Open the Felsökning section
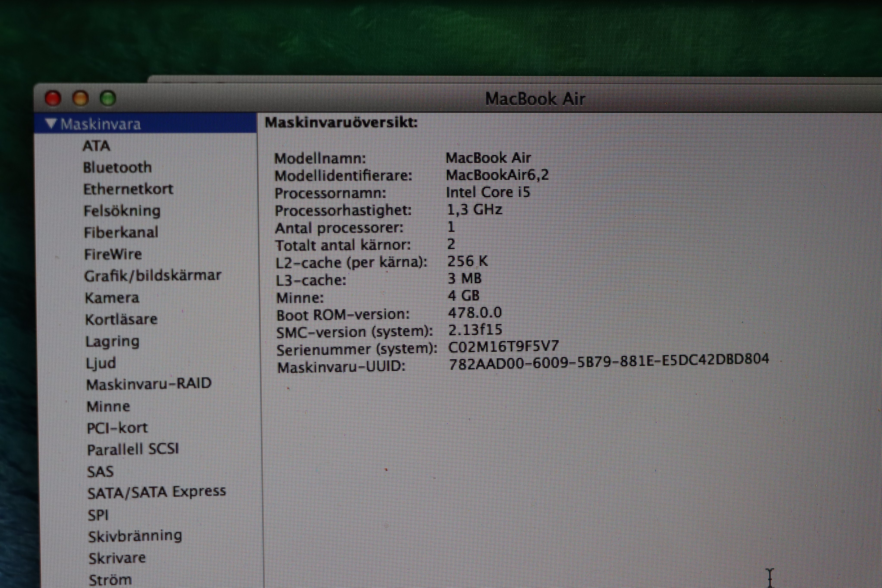The width and height of the screenshot is (882, 588). click(x=122, y=211)
